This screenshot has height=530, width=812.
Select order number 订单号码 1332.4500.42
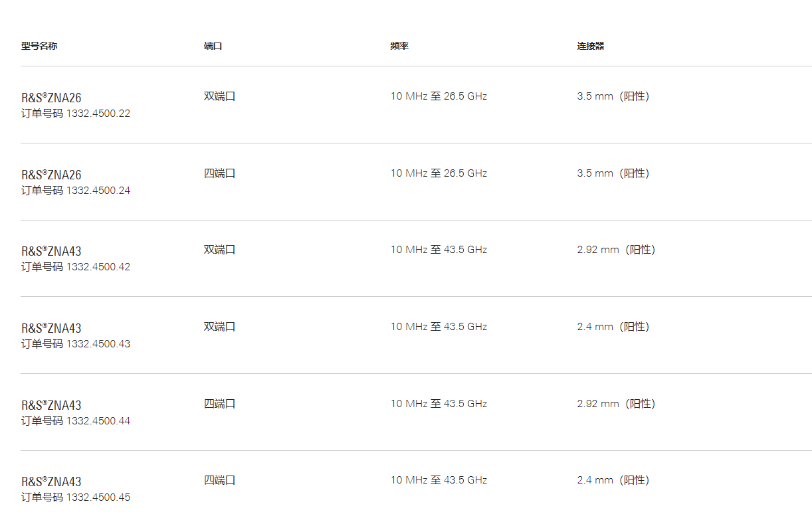click(x=76, y=267)
